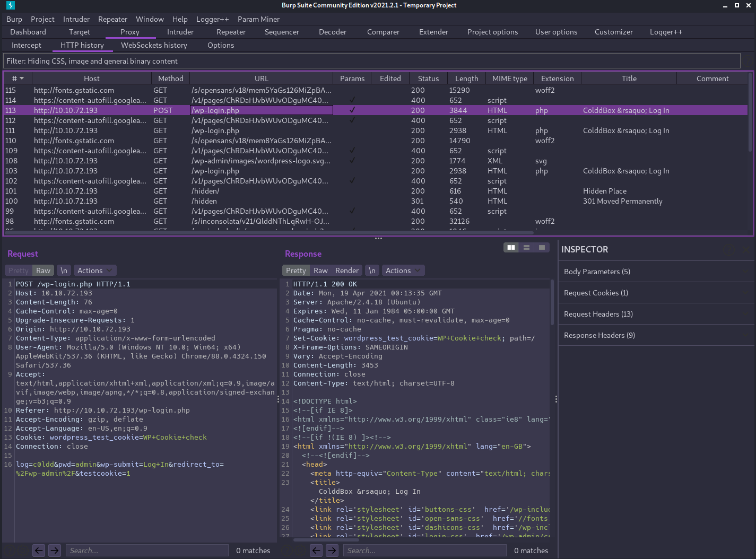Screen dimensions: 756x559
Task: Open the WebSockets history sub-tab
Action: click(x=154, y=45)
